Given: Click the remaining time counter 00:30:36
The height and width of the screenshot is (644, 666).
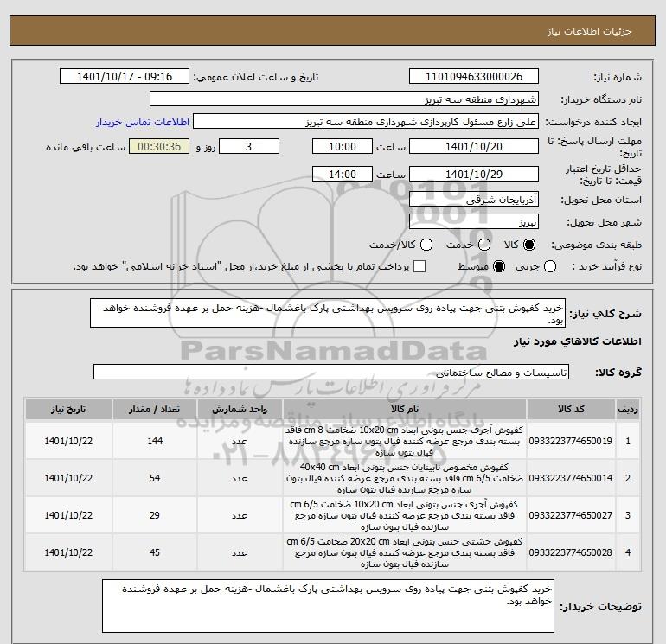Looking at the screenshot, I should coord(159,146).
